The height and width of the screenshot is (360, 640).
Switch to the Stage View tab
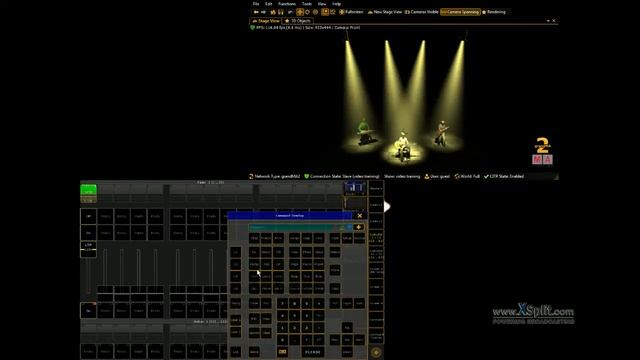click(x=266, y=21)
